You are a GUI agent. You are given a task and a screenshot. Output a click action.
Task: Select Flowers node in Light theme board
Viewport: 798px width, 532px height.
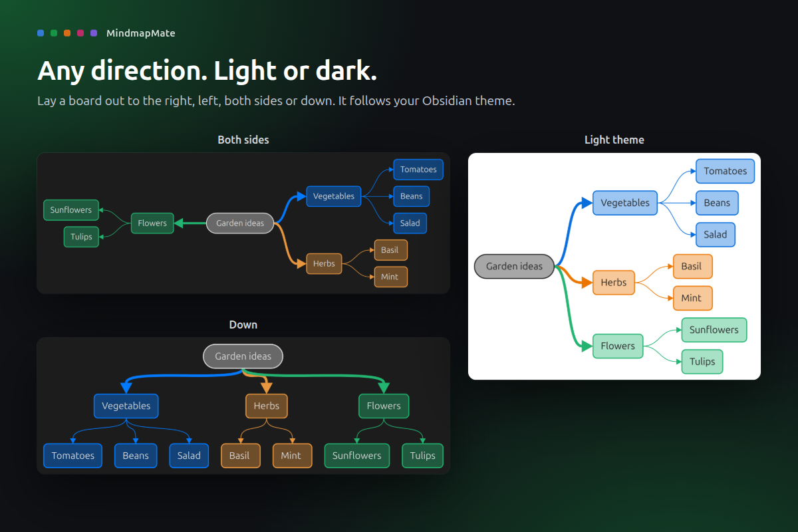pyautogui.click(x=618, y=346)
